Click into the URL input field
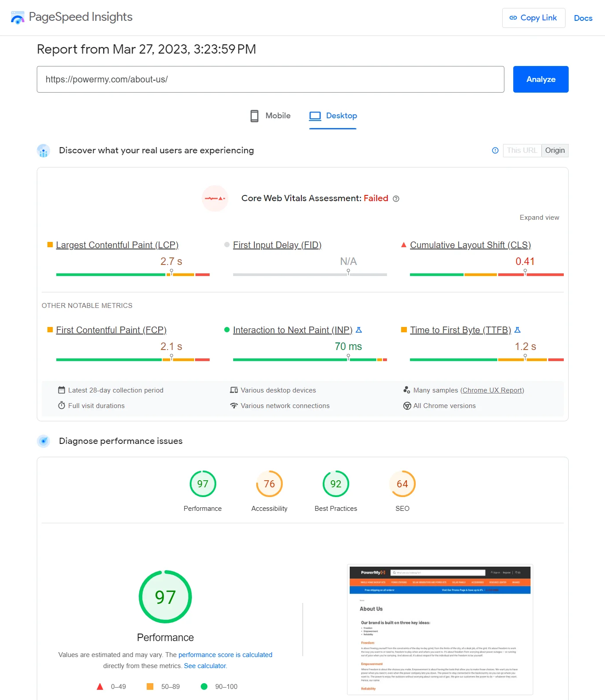605x700 pixels. (x=270, y=79)
